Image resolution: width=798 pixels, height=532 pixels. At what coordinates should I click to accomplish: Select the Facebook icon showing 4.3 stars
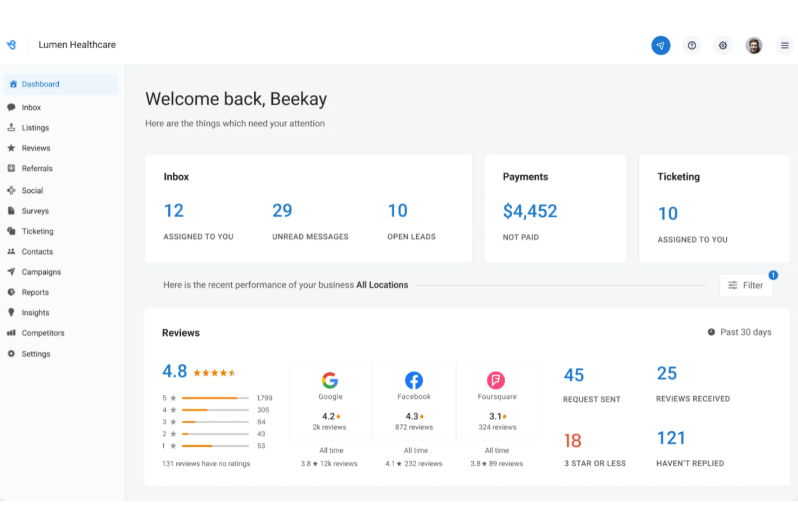click(414, 380)
